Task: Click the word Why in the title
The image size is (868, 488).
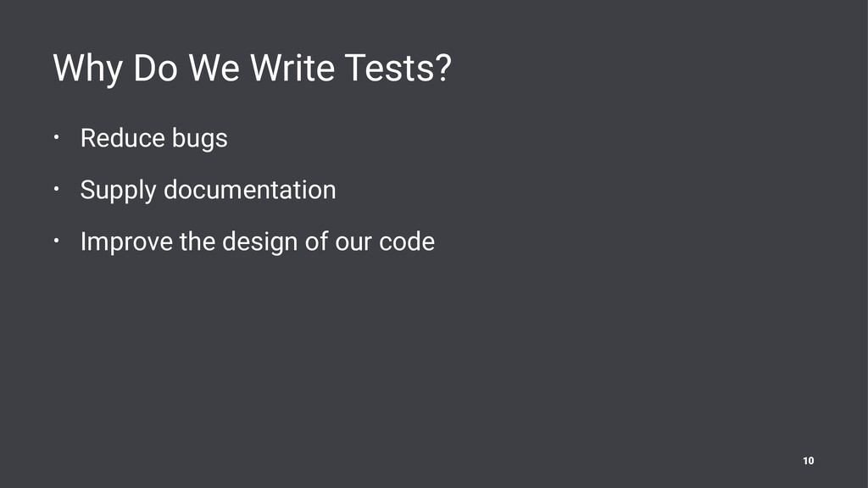Action: [x=87, y=69]
